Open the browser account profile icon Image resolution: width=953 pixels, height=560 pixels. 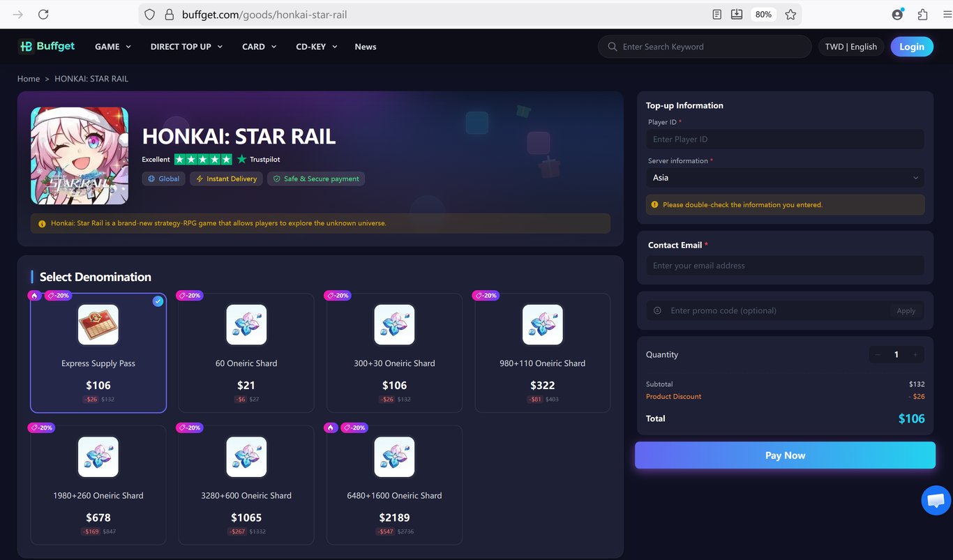(898, 15)
